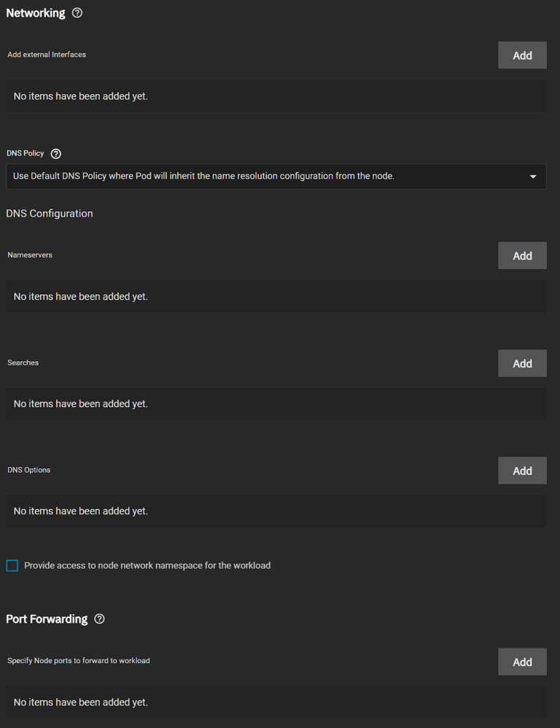
Task: Click the Port Forwarding section heading
Action: tap(47, 619)
